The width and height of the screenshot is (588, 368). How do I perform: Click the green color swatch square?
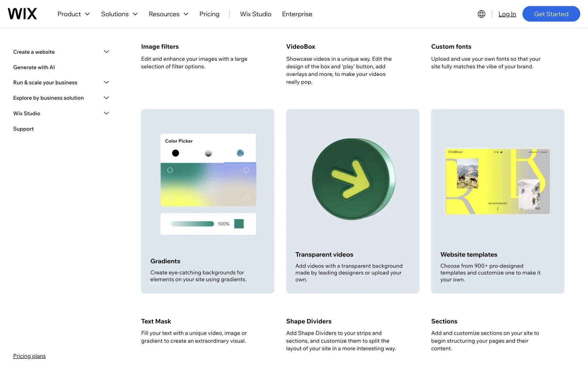(x=239, y=224)
